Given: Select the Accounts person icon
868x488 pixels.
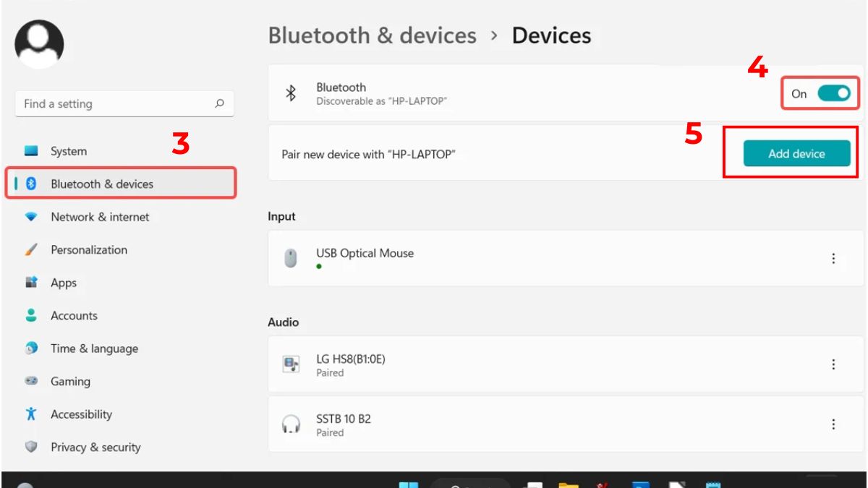Looking at the screenshot, I should point(31,315).
